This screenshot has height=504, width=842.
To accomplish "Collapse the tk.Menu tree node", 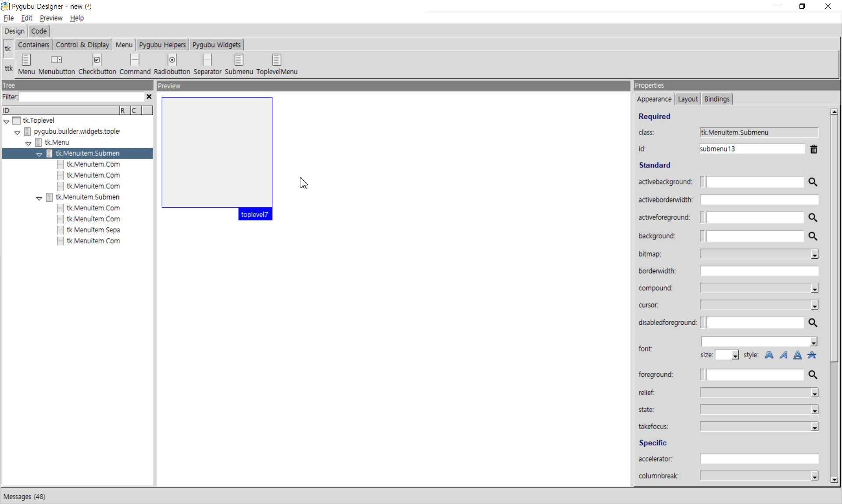I will (x=28, y=143).
